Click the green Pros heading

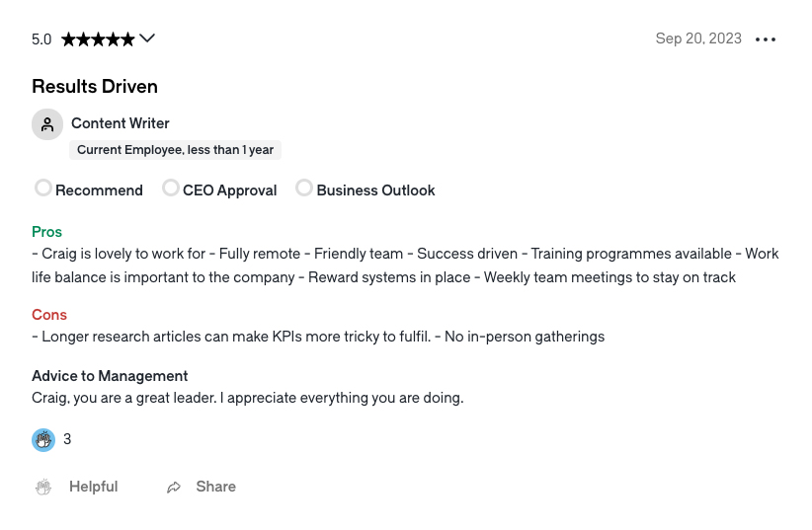46,232
